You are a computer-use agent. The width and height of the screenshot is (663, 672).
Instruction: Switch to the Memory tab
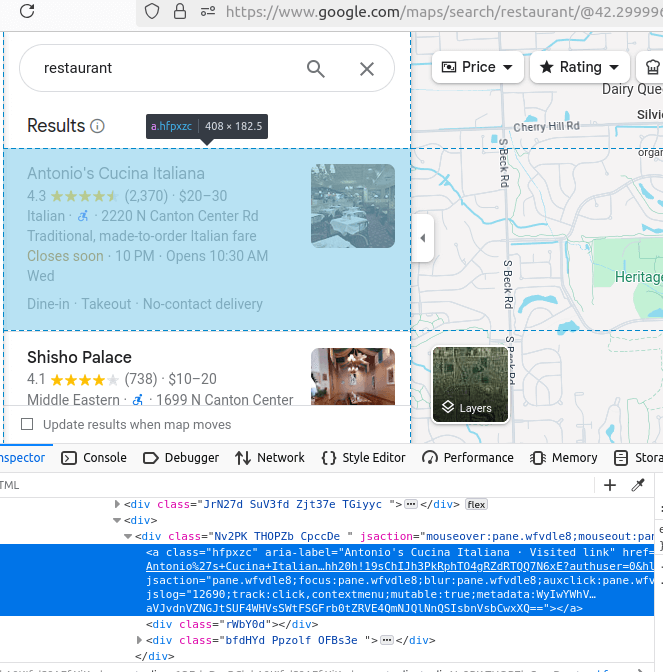pos(564,458)
